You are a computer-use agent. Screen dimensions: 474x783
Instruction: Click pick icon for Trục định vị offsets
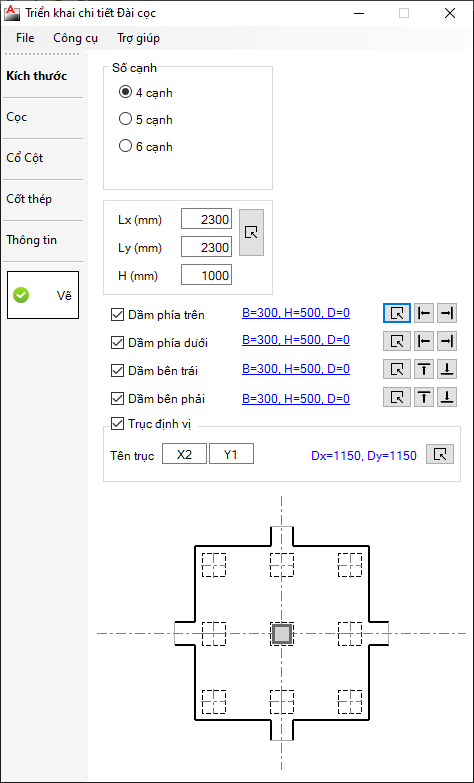coord(440,454)
